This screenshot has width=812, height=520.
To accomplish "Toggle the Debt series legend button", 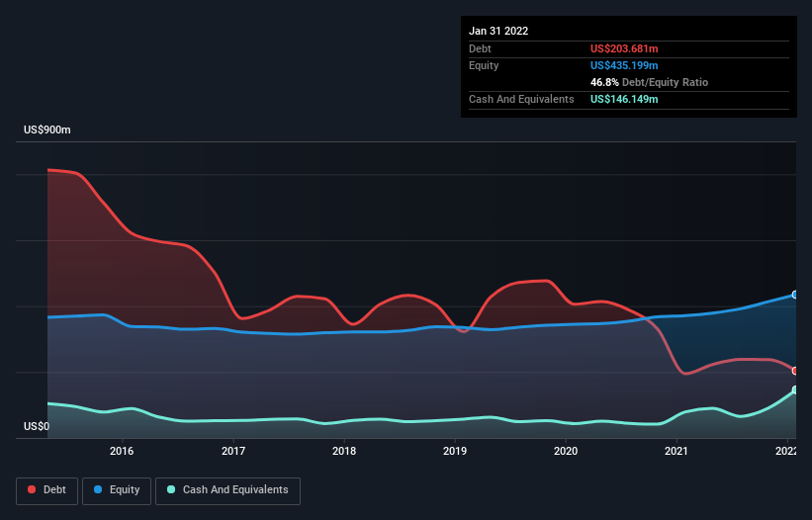I will pos(47,490).
